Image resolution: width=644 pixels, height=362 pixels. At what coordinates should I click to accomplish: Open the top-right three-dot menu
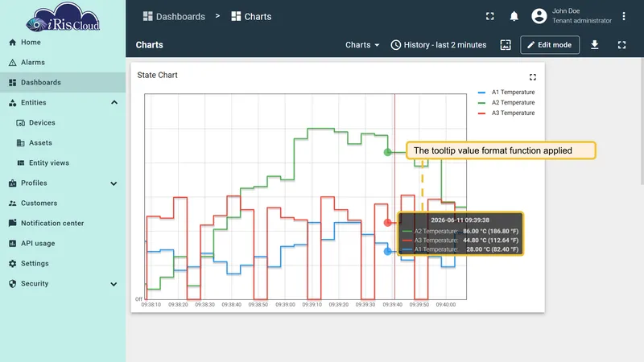(x=623, y=16)
